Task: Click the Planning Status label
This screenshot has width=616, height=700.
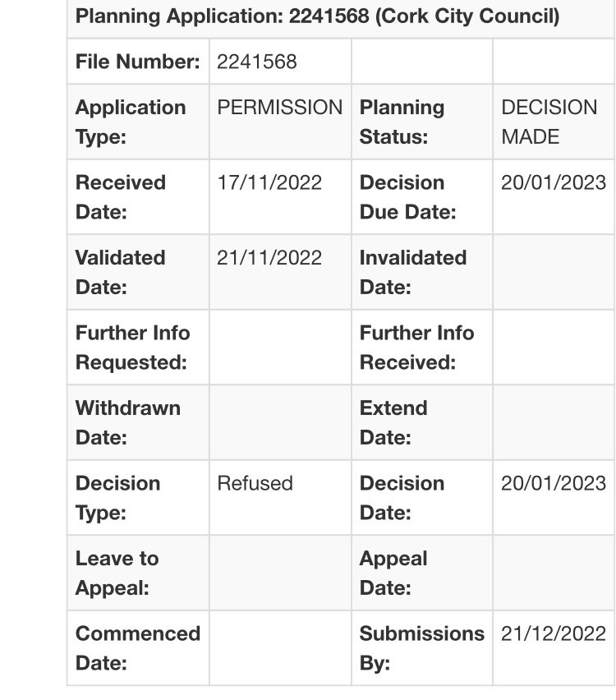Action: click(402, 122)
